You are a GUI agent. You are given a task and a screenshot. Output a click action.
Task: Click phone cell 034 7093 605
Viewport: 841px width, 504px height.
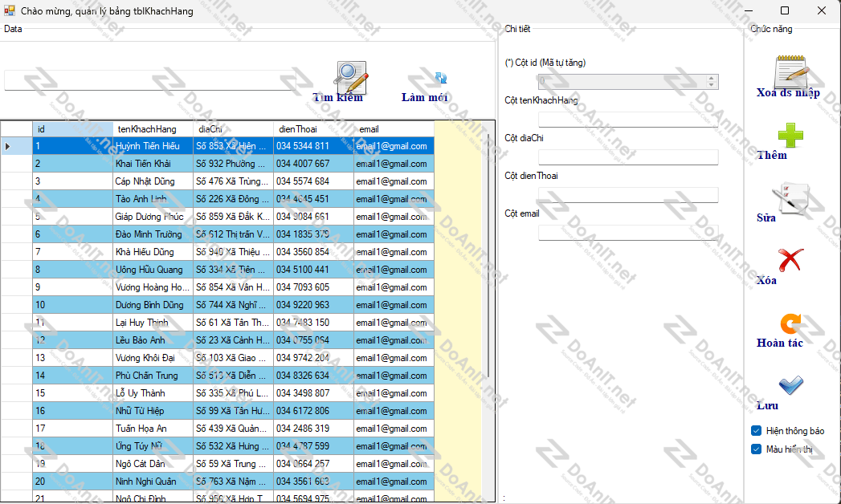pos(314,287)
